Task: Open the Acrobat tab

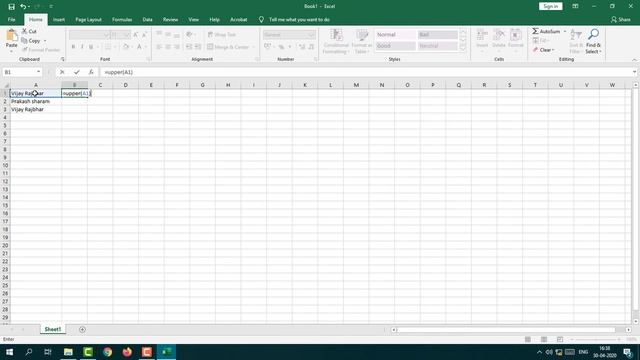Action: click(x=239, y=20)
